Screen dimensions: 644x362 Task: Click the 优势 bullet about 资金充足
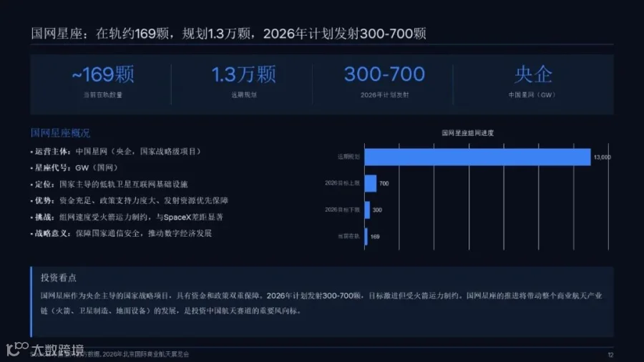(130, 201)
